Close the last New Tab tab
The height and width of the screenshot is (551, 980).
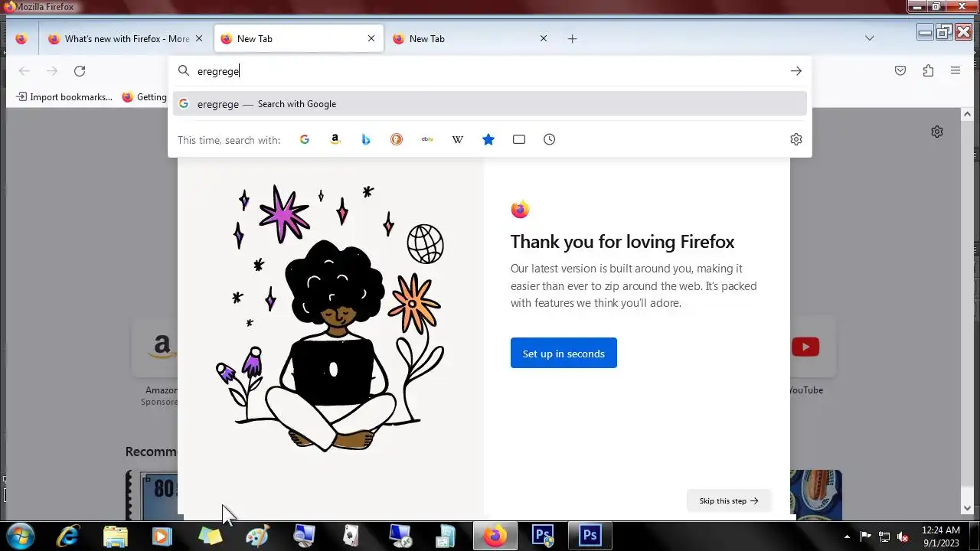tap(544, 38)
